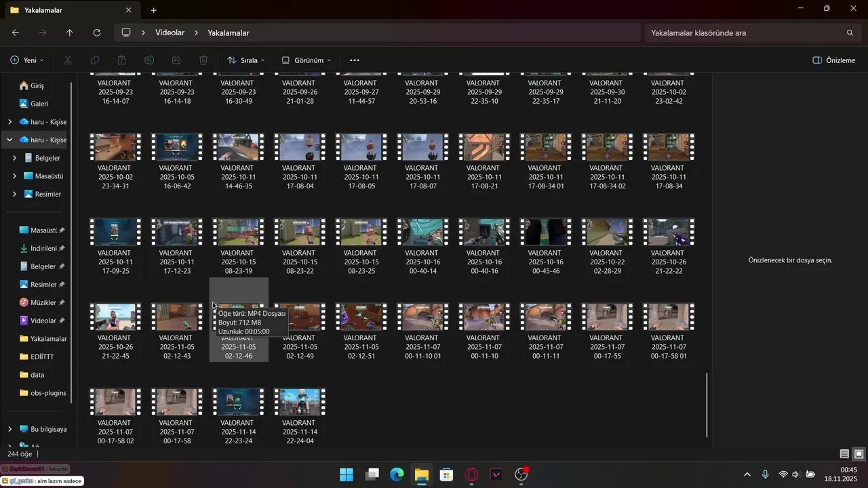
Task: Select video VALORANT 2025-10-16 00-45-46
Action: click(x=545, y=246)
